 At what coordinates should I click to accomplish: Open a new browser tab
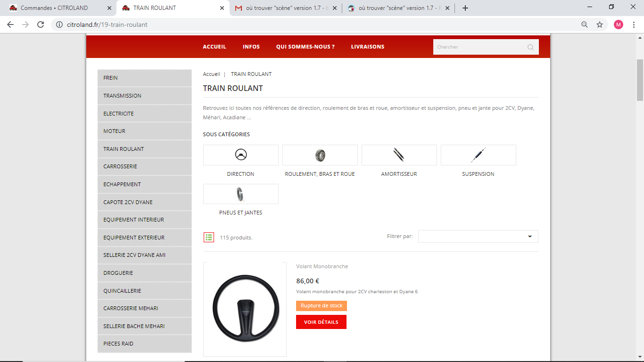pos(465,8)
